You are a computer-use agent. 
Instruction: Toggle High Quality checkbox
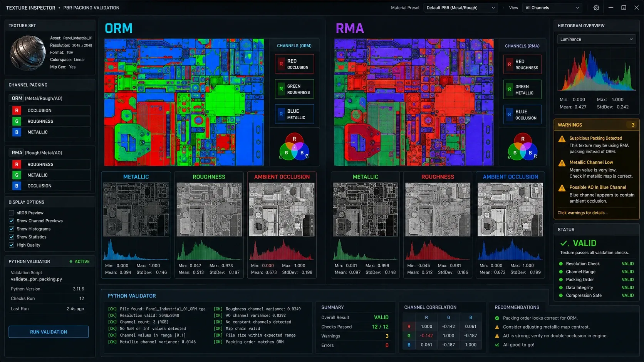click(12, 245)
